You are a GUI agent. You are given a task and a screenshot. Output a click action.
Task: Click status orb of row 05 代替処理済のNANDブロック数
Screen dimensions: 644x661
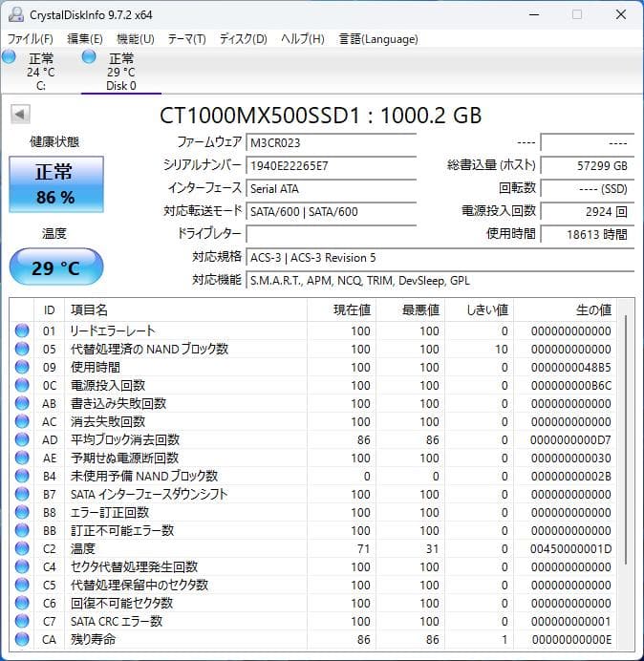(22, 349)
